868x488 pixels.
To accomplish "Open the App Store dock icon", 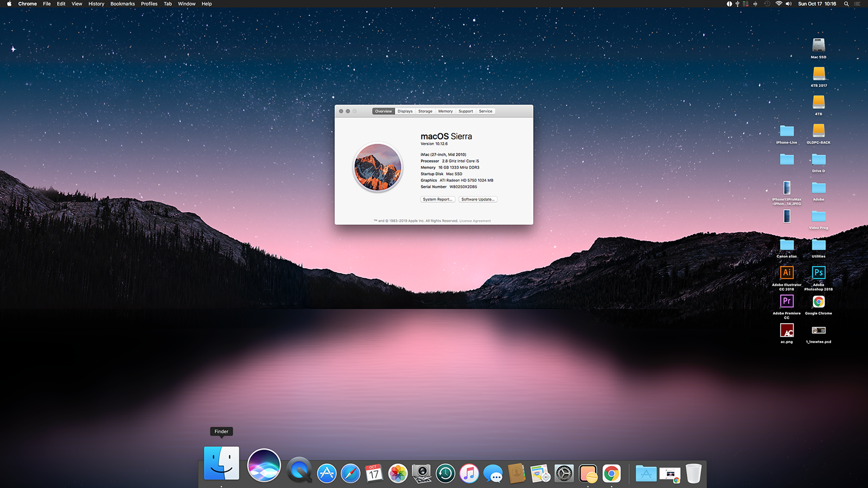I will [327, 473].
